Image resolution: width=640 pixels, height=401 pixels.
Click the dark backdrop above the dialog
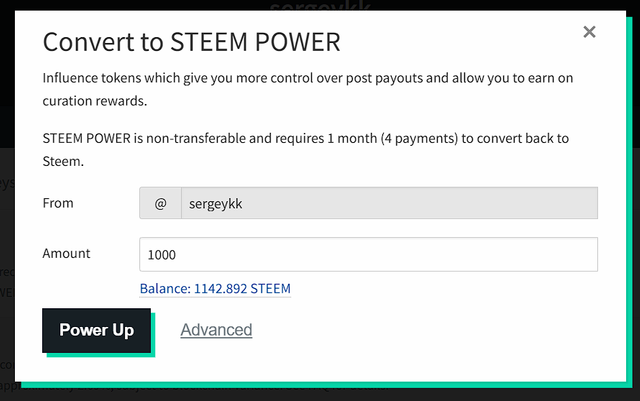click(x=122, y=5)
